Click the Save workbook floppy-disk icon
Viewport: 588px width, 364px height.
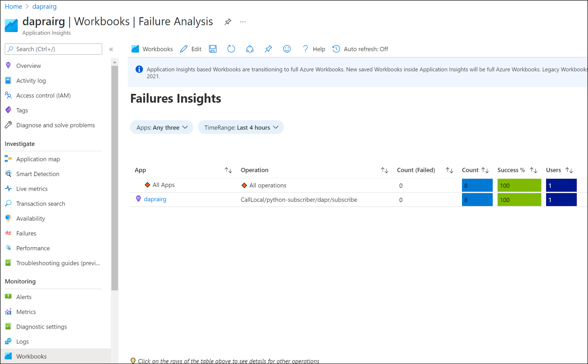pos(213,49)
